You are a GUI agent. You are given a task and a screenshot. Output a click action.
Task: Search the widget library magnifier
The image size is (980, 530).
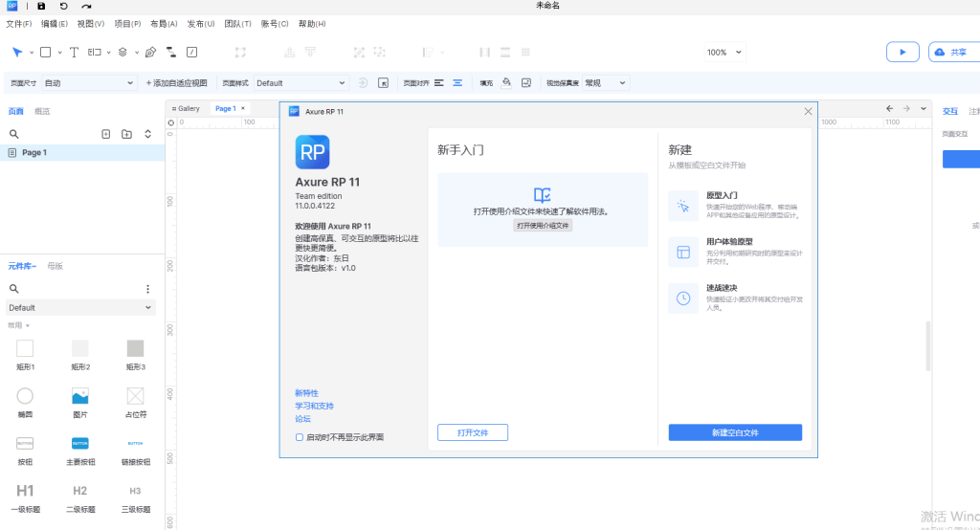point(13,289)
